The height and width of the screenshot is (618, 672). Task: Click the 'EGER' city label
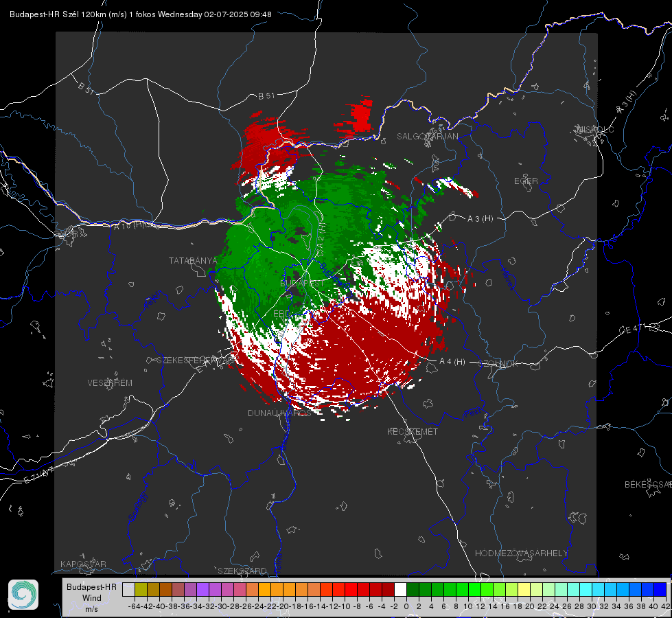526,181
